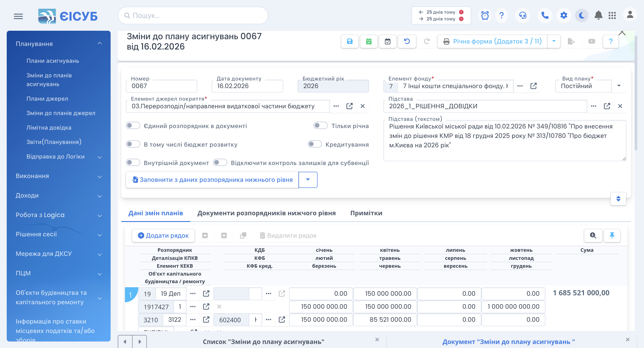
Task: Click the Номер field with 0067
Action: point(161,86)
